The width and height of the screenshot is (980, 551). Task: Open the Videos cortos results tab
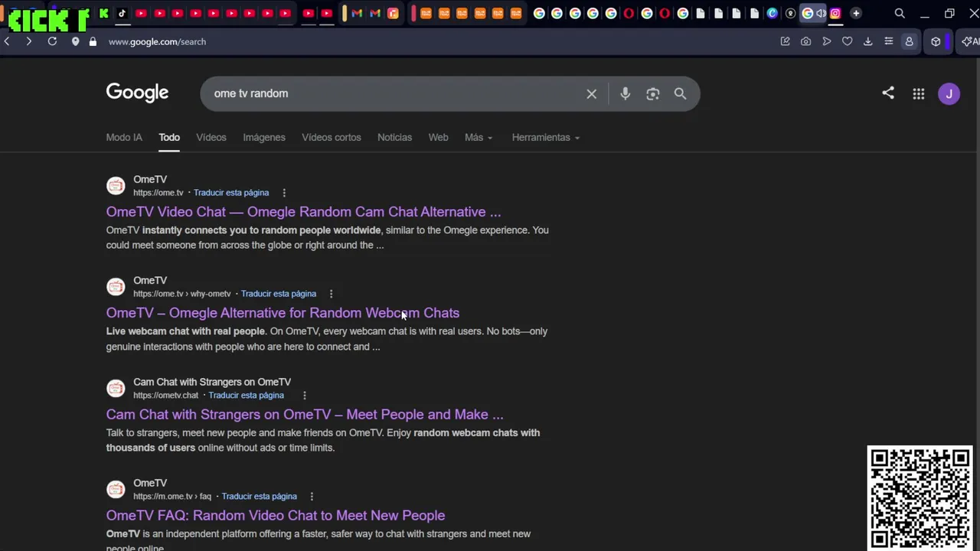click(x=332, y=137)
